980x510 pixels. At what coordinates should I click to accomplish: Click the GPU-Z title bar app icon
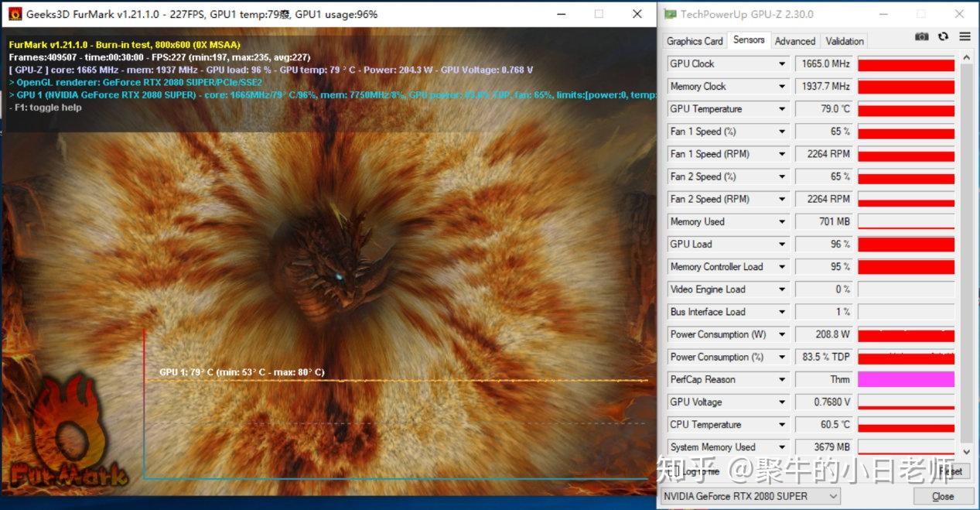click(670, 14)
